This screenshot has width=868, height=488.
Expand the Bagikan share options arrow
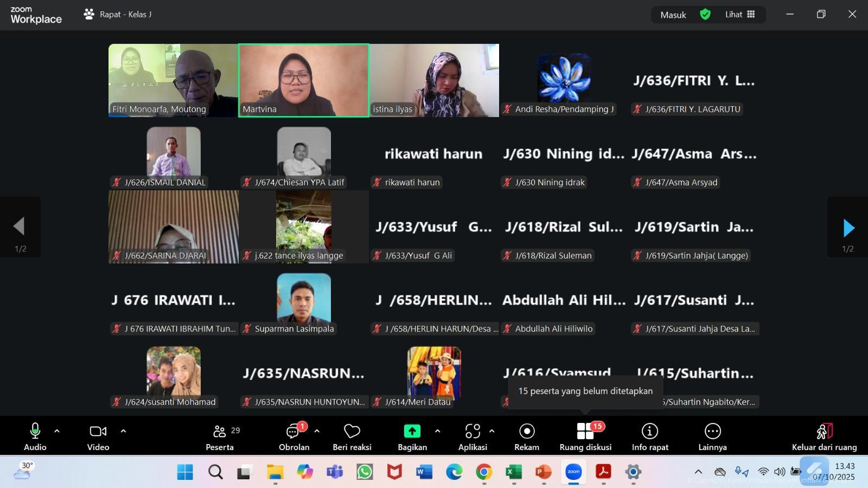[437, 432]
